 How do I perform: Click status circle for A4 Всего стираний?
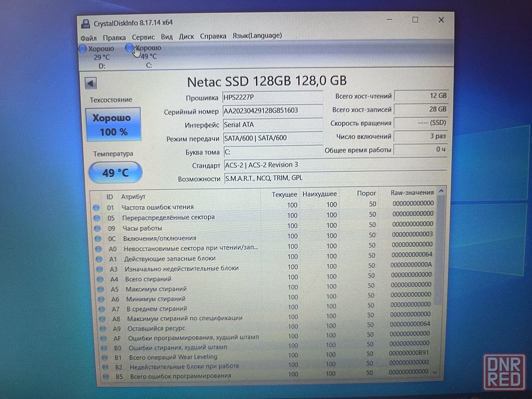click(x=100, y=279)
